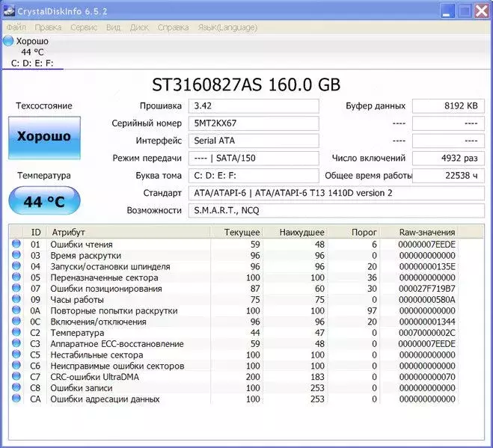Image resolution: width=493 pixels, height=448 pixels.
Task: Minimize the CrystalDiskInfo window
Action: coord(447,12)
